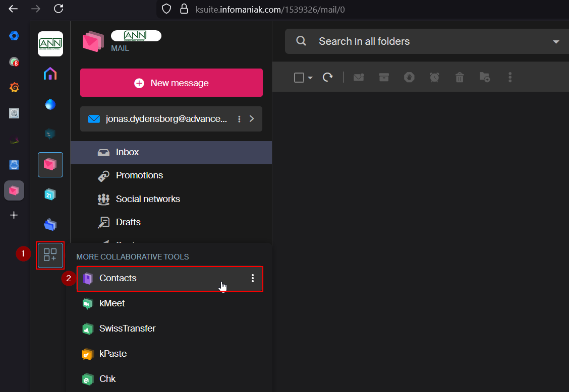569x392 pixels.
Task: Click the mark as read envelope icon
Action: pos(359,77)
